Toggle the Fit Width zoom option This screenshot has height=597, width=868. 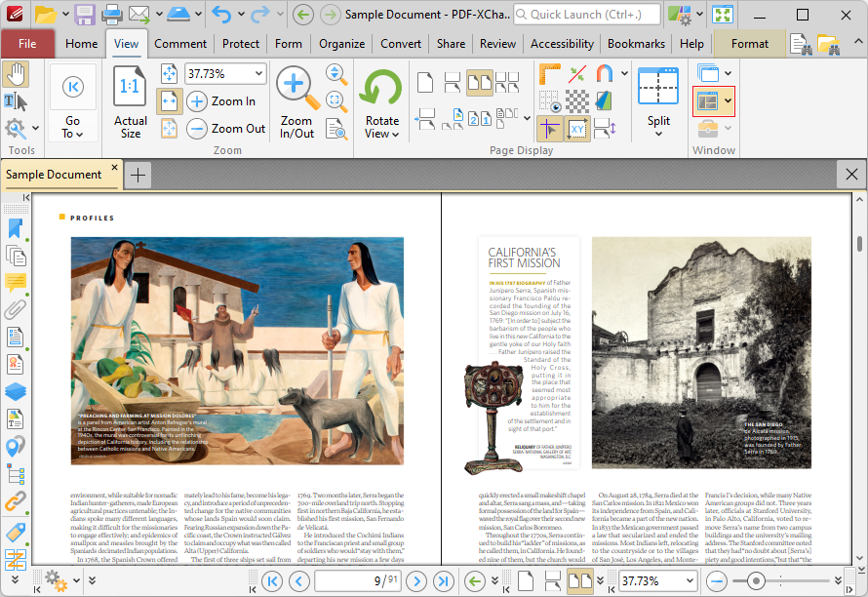pyautogui.click(x=169, y=101)
